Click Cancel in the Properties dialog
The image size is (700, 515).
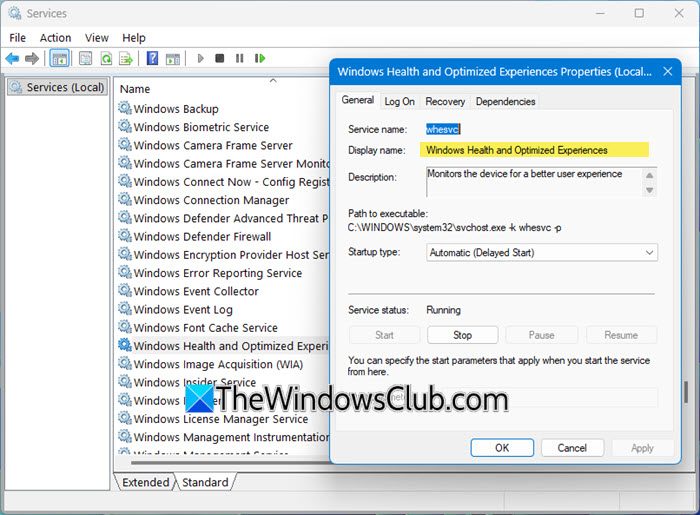572,448
